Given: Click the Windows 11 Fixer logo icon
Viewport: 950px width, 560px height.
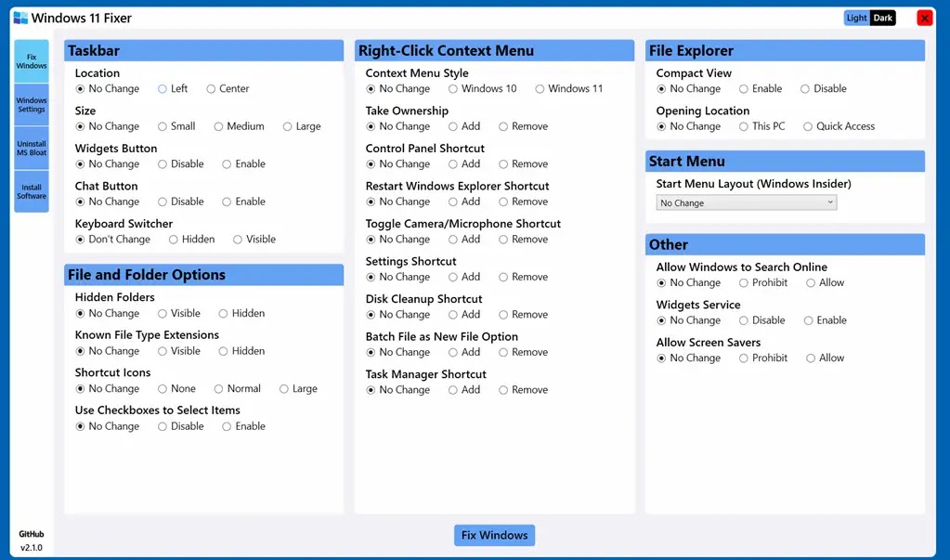Looking at the screenshot, I should coord(20,18).
